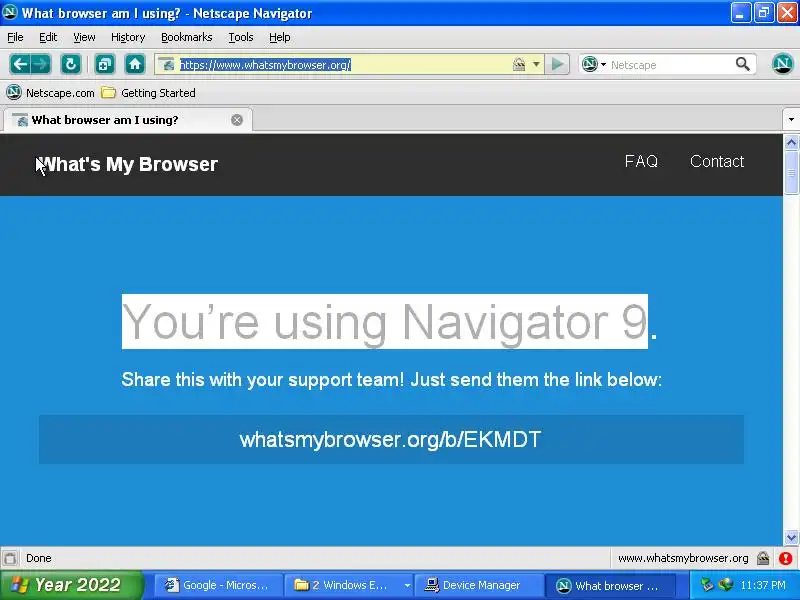Click the 'Share this with your support team' text

(391, 380)
